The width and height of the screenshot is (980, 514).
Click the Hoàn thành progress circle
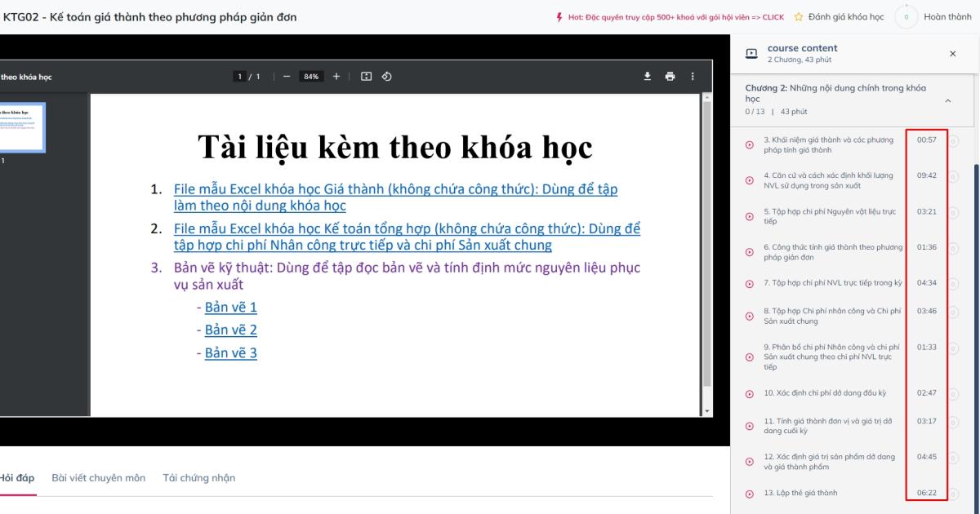click(906, 17)
